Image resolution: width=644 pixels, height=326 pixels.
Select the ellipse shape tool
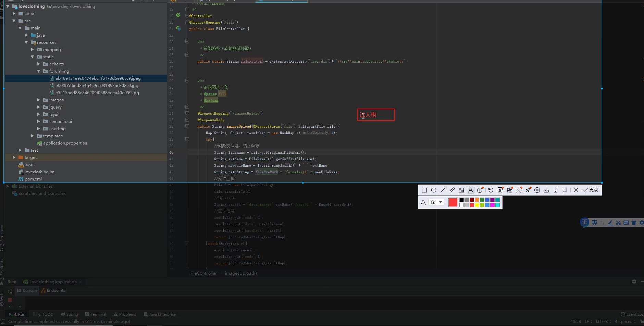(434, 190)
